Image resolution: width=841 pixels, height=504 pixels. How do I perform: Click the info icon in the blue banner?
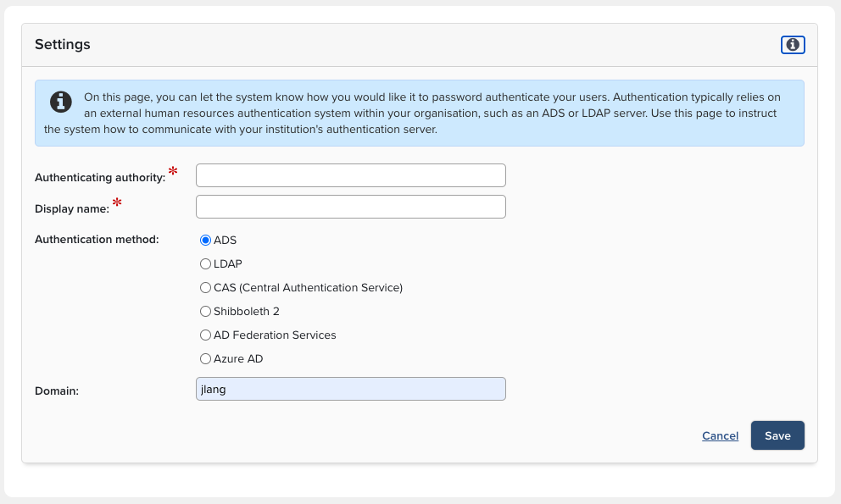61,102
